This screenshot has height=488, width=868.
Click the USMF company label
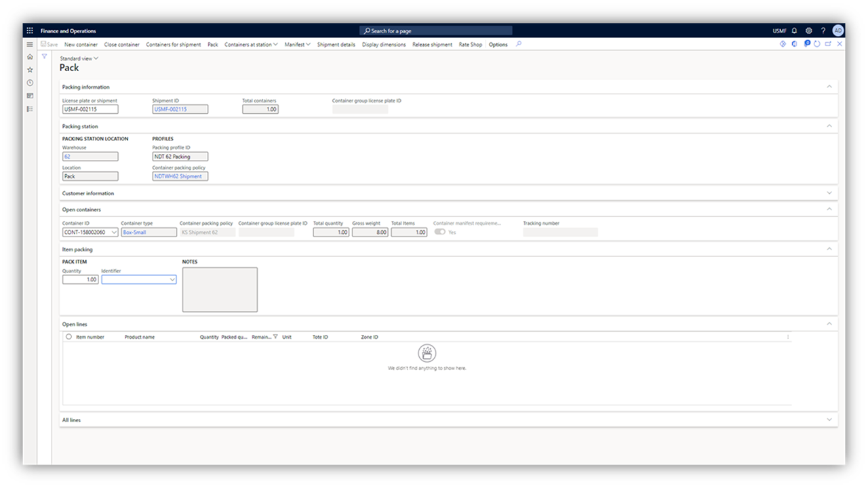[x=780, y=31]
